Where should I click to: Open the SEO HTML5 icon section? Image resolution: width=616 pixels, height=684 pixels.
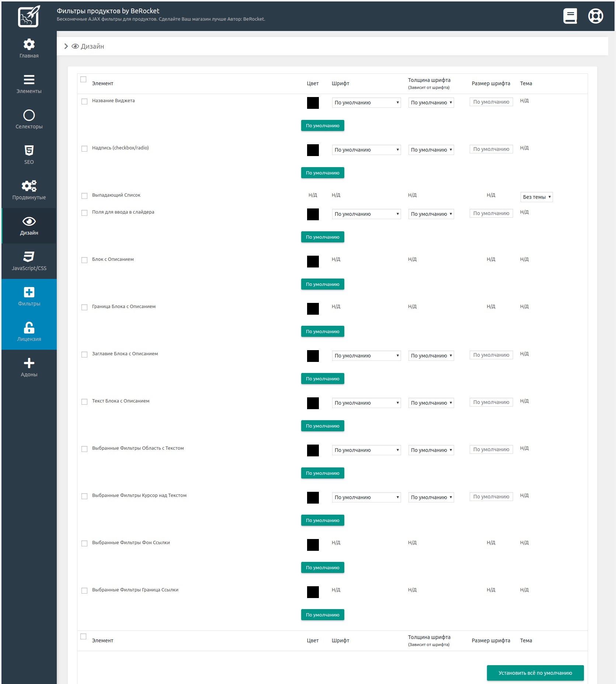(x=29, y=155)
